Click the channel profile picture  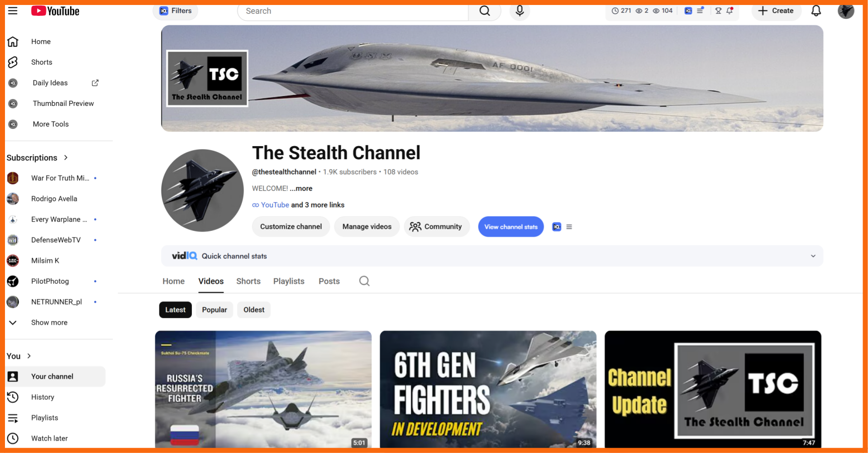tap(202, 191)
